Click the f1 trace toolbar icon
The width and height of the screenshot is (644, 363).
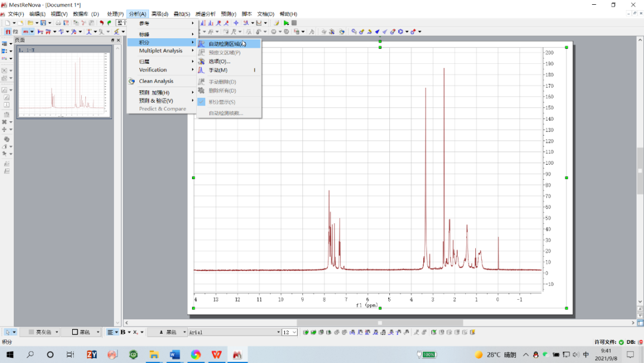click(8, 32)
